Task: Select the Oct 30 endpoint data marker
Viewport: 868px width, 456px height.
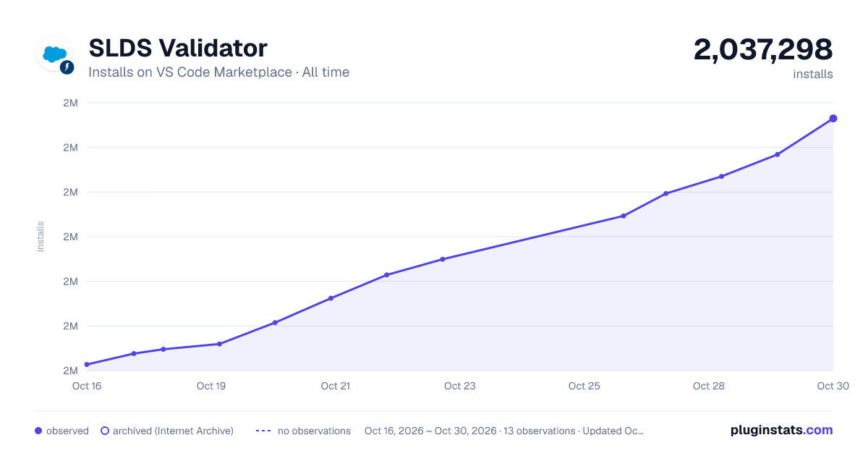Action: coord(833,118)
